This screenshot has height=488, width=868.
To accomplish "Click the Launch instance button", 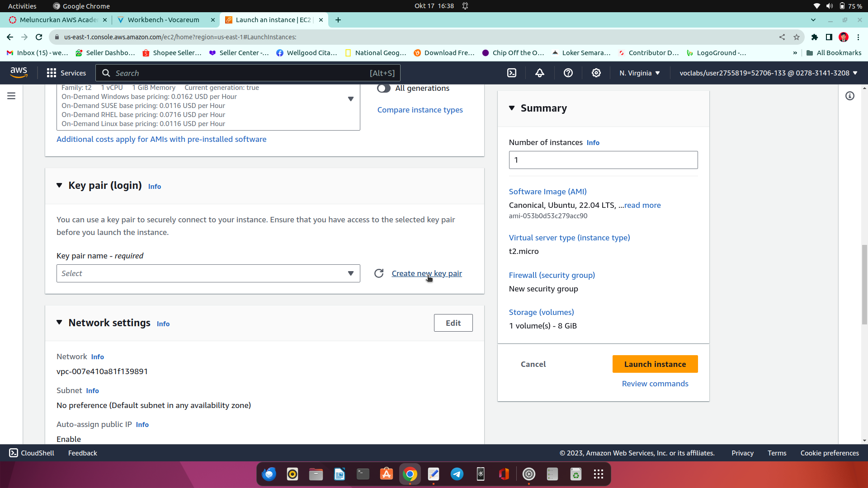I will click(655, 364).
